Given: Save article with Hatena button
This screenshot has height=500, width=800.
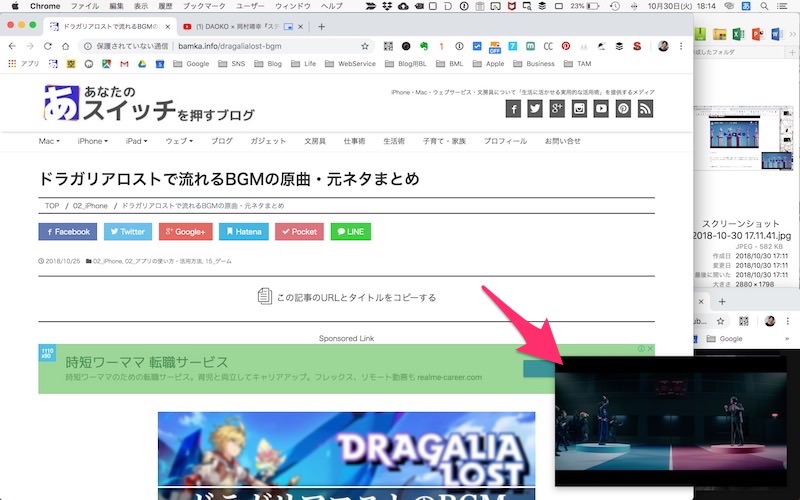Looking at the screenshot, I should (244, 232).
